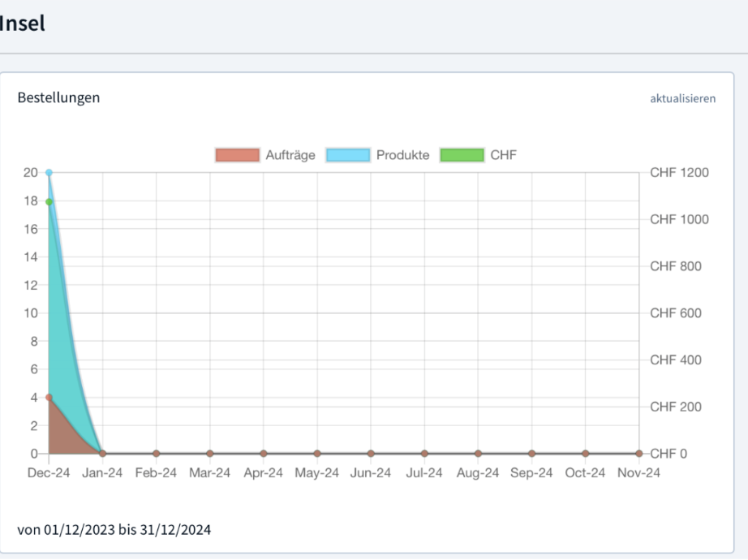
Task: Select the Jun-24 data point on the baseline
Action: [x=371, y=453]
